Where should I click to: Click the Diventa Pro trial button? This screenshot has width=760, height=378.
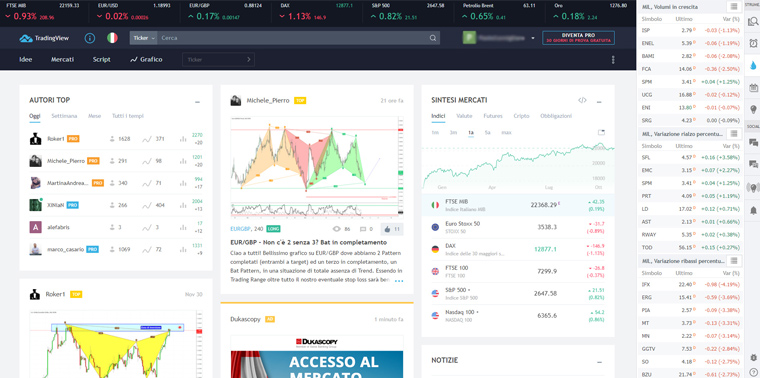[578, 38]
